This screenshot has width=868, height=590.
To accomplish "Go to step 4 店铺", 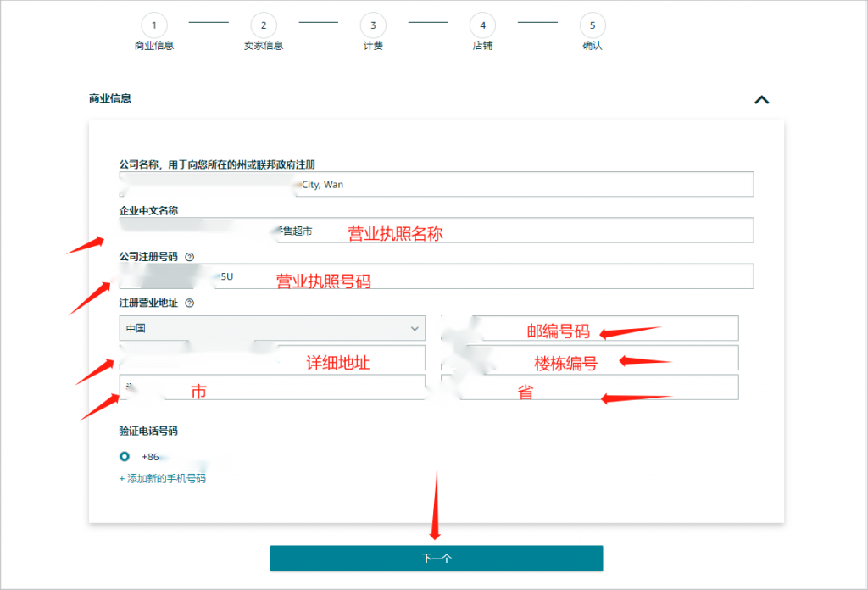I will coord(482,25).
